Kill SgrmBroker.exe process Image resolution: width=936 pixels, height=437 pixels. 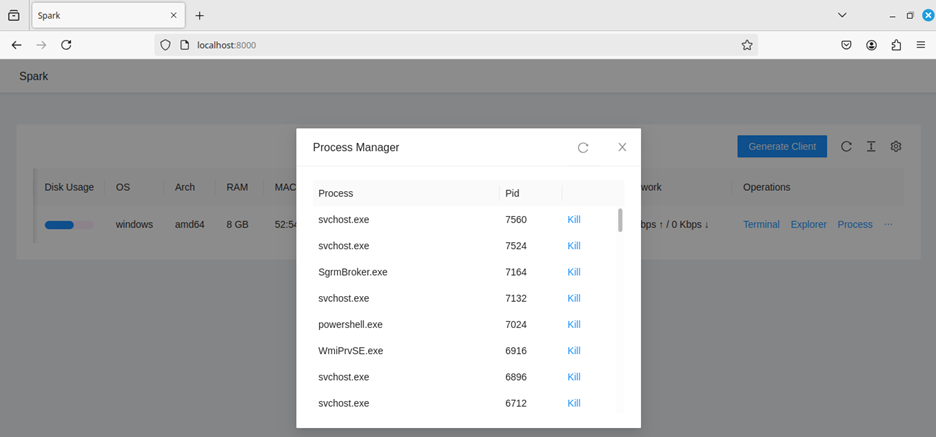coord(574,272)
